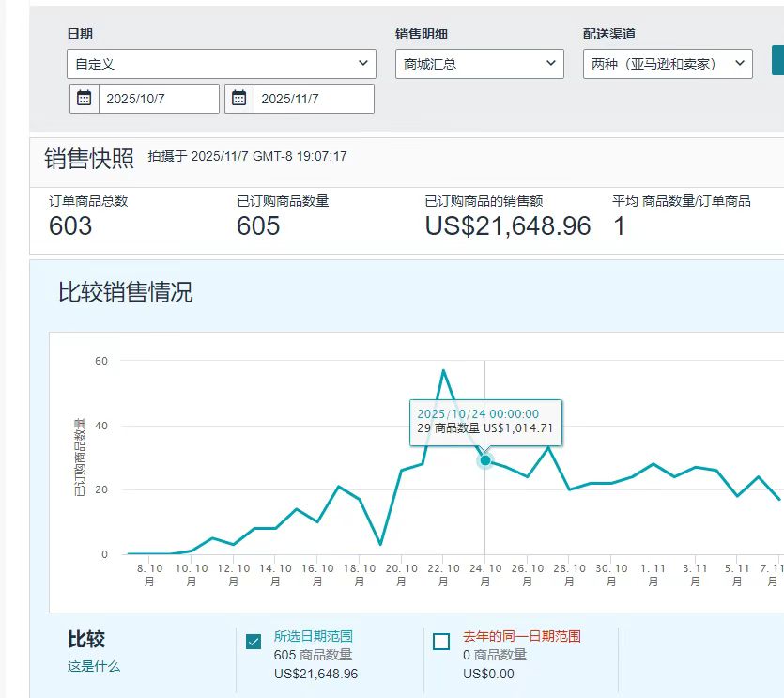Click the dropdown arrow of the 自定义 selector
This screenshot has width=784, height=698.
point(363,63)
